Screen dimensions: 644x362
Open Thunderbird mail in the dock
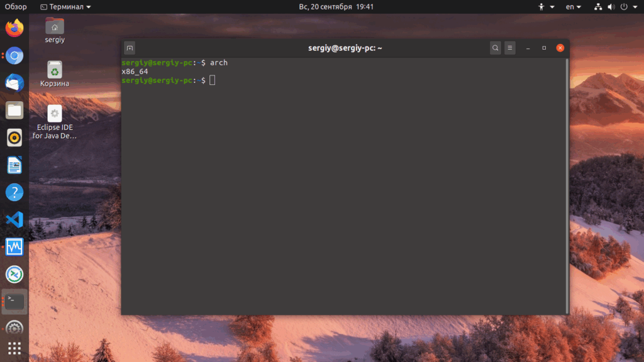pyautogui.click(x=14, y=83)
